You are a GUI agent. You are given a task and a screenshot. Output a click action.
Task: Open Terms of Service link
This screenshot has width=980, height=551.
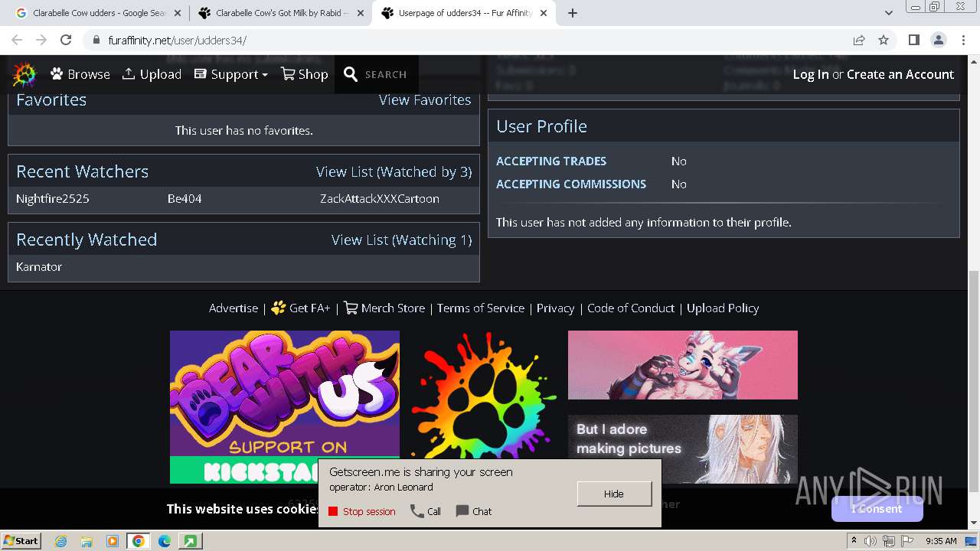point(481,308)
